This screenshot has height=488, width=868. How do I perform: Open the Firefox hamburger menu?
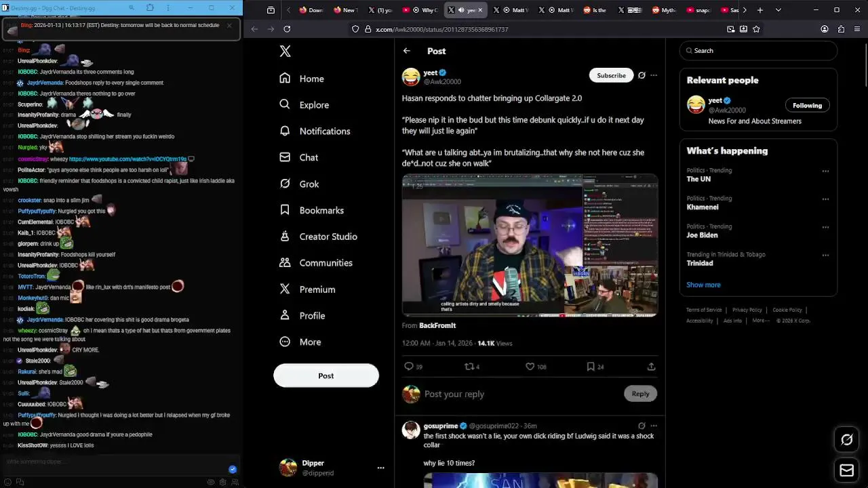click(x=857, y=29)
